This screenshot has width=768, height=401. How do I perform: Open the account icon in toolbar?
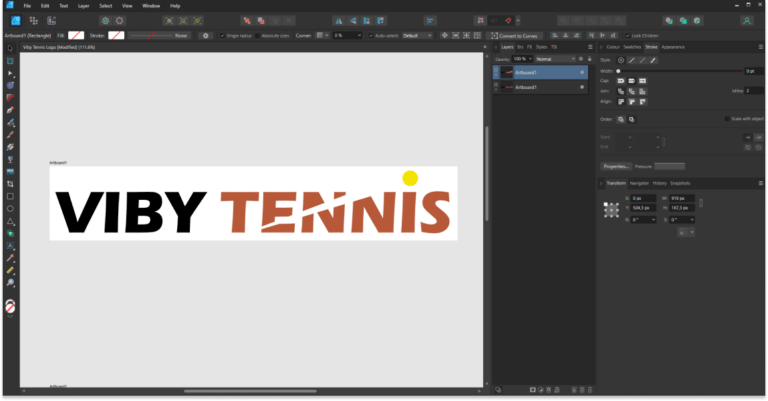747,21
